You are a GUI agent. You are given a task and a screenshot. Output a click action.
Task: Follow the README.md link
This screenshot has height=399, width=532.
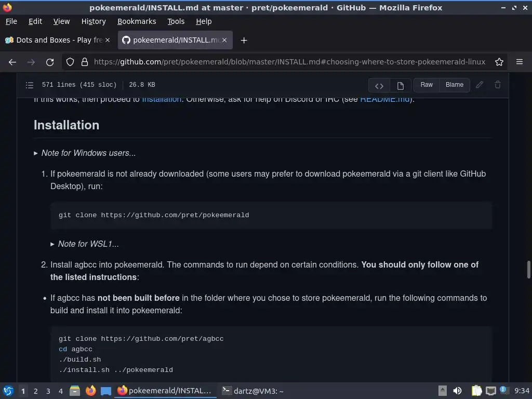[385, 99]
